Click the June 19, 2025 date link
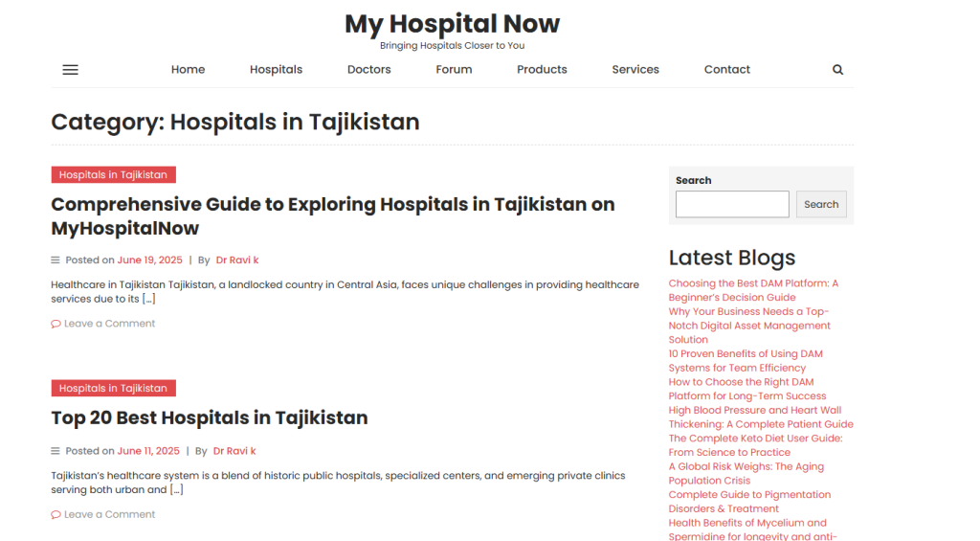This screenshot has height=541, width=980. pos(150,260)
